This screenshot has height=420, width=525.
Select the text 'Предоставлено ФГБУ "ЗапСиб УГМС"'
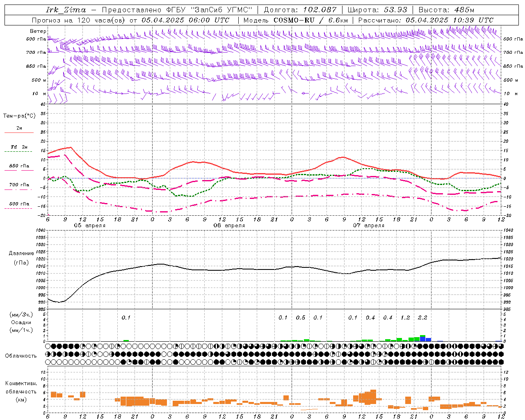click(x=177, y=10)
